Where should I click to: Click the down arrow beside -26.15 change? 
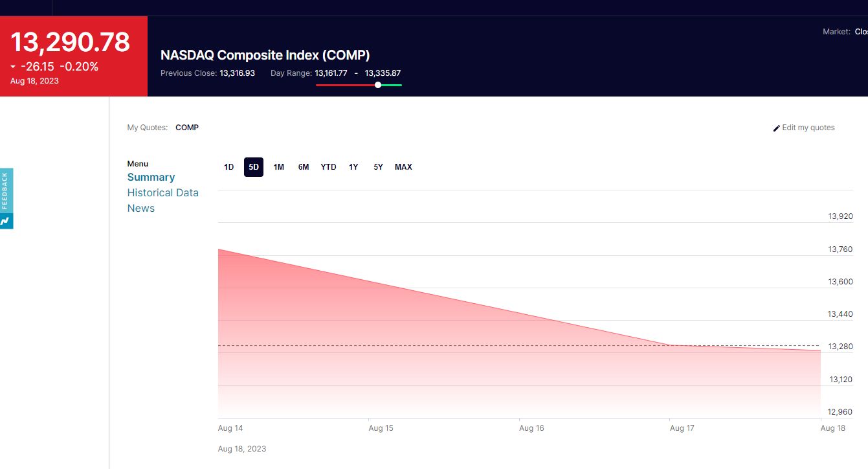13,67
